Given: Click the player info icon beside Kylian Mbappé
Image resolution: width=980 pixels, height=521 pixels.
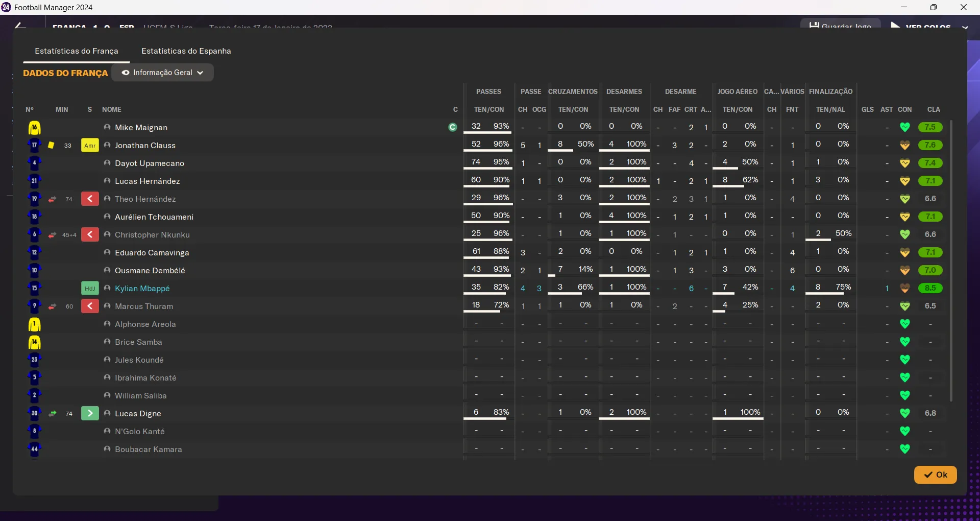Looking at the screenshot, I should coord(107,288).
